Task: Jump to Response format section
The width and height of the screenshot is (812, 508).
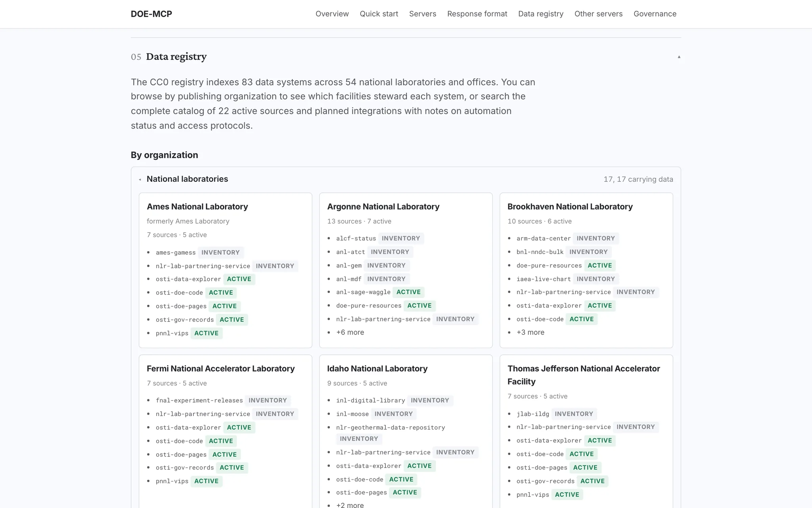Action: 477,14
